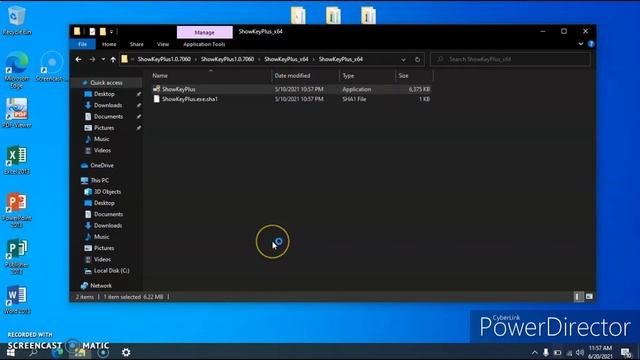
Task: Open Videos under This PC
Action: click(x=102, y=259)
